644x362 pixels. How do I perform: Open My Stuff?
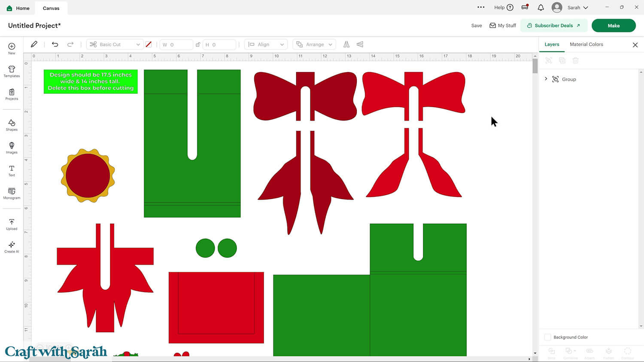tap(503, 25)
